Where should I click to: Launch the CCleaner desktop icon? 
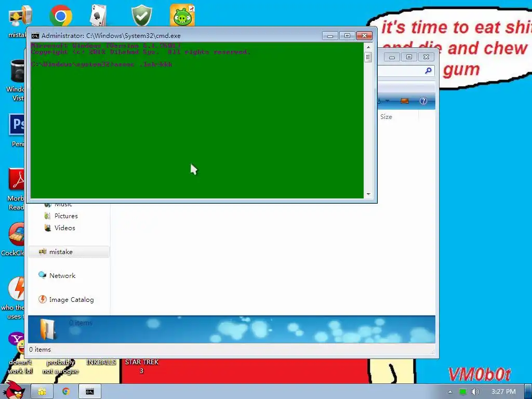pyautogui.click(x=17, y=234)
